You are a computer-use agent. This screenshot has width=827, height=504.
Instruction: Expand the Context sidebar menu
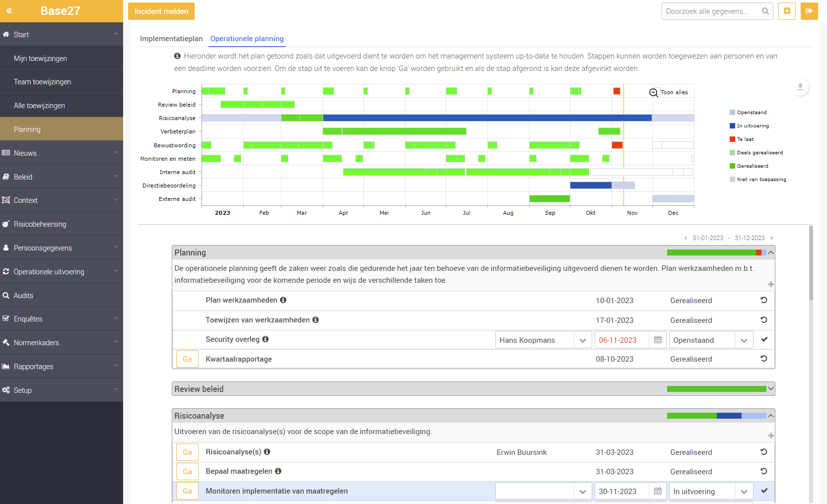click(x=62, y=200)
